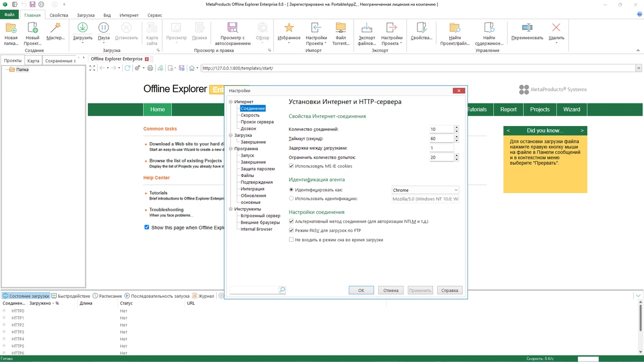Open the Карта panel tab
Screen dimensions: 644x362
click(33, 61)
